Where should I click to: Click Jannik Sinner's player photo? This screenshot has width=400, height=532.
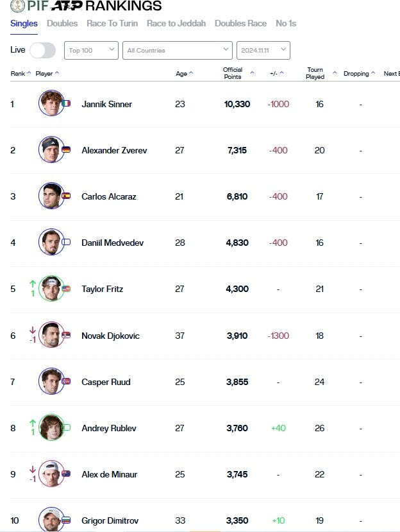(51, 103)
